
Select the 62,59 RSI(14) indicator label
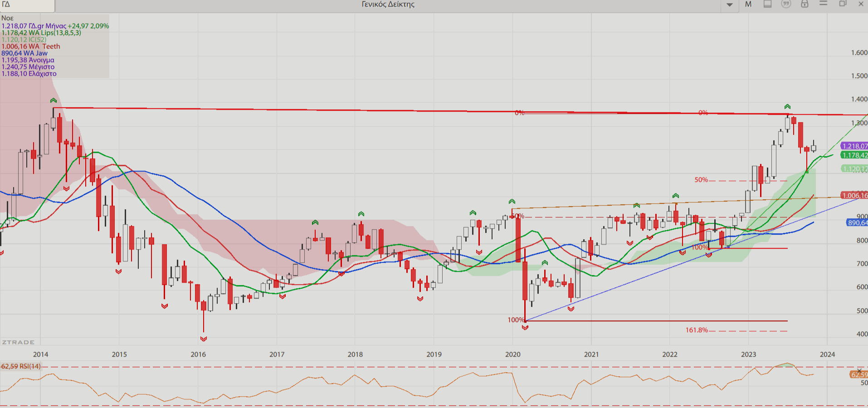[x=21, y=366]
